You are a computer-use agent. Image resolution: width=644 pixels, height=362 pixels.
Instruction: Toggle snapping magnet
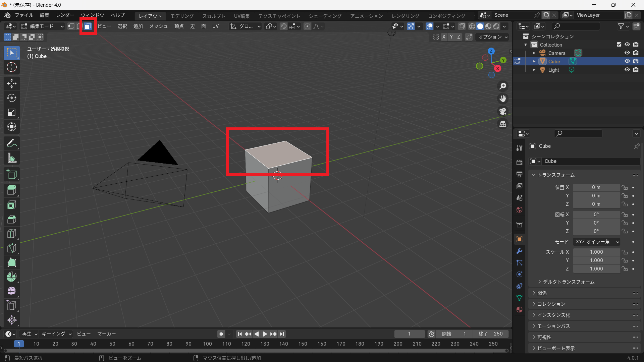click(x=283, y=26)
